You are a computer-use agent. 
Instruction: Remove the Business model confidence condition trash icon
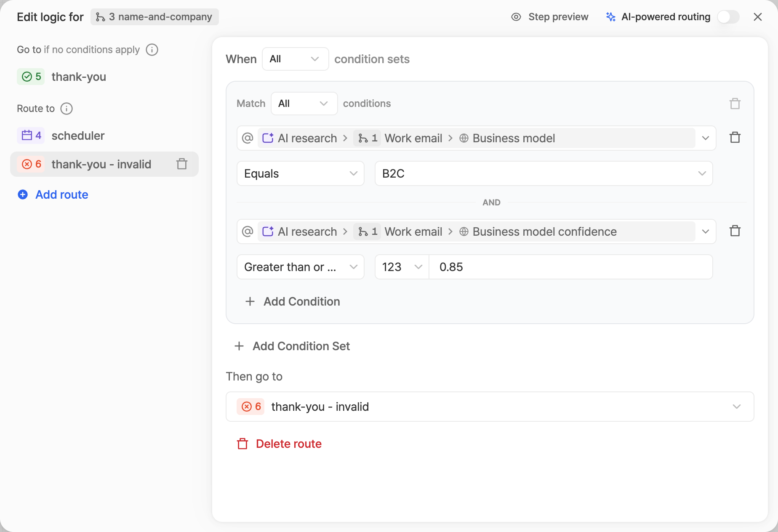click(735, 231)
